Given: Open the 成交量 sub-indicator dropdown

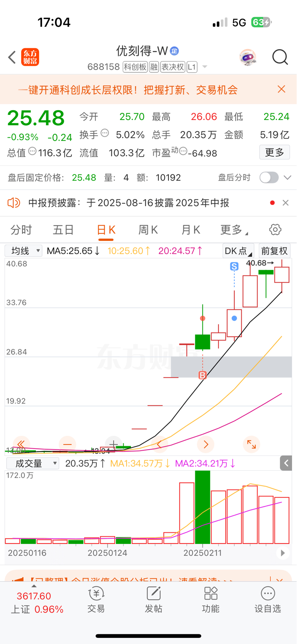Looking at the screenshot, I should pyautogui.click(x=32, y=463).
